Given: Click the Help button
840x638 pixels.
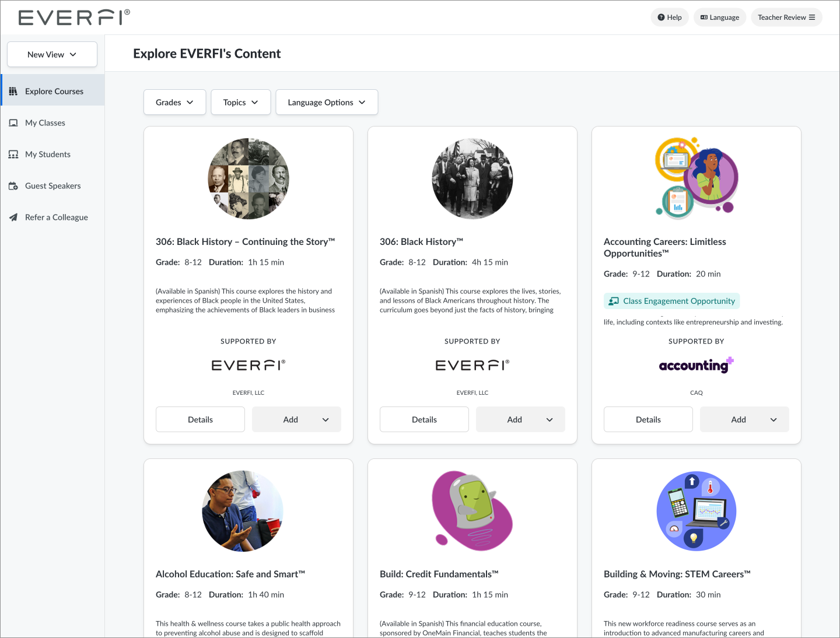Looking at the screenshot, I should point(670,17).
